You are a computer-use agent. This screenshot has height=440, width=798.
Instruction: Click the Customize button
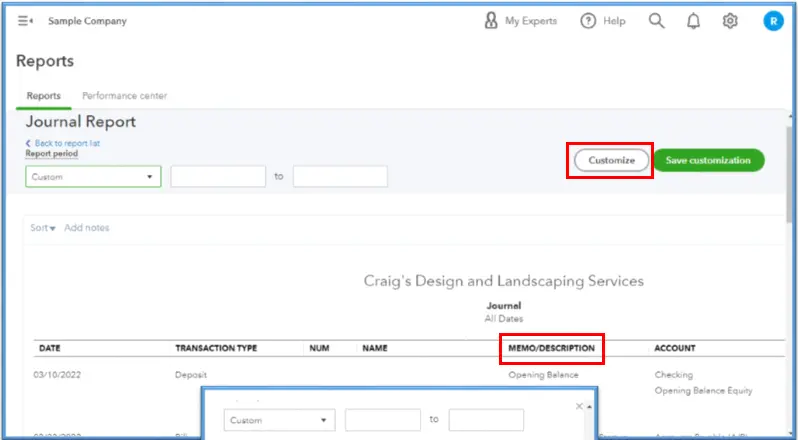(611, 160)
